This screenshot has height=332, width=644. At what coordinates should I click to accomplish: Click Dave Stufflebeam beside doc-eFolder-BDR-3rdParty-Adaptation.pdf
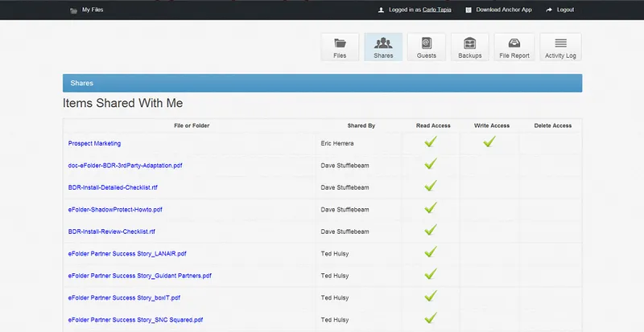click(x=345, y=166)
